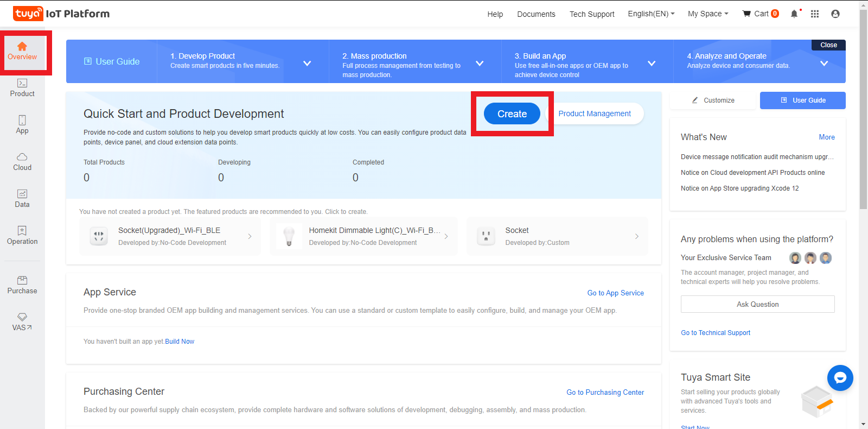Open the My Space dropdown menu

(x=708, y=14)
